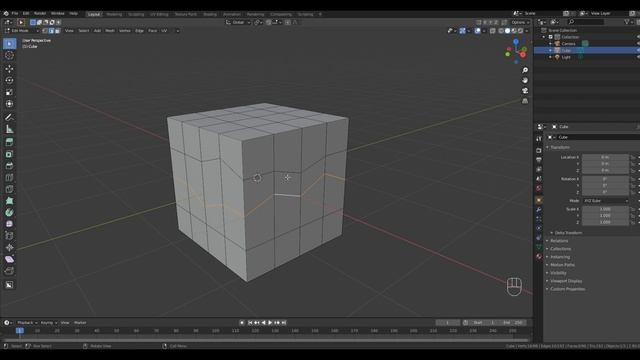Image resolution: width=640 pixels, height=360 pixels.
Task: Select the Scale tool
Action: tap(9, 92)
